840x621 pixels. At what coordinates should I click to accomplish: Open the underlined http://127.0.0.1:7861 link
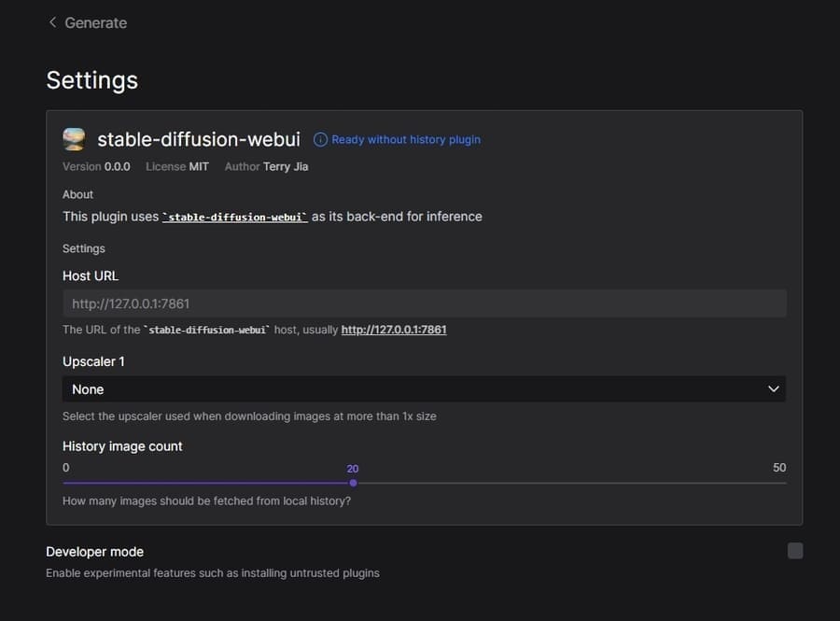click(x=394, y=330)
